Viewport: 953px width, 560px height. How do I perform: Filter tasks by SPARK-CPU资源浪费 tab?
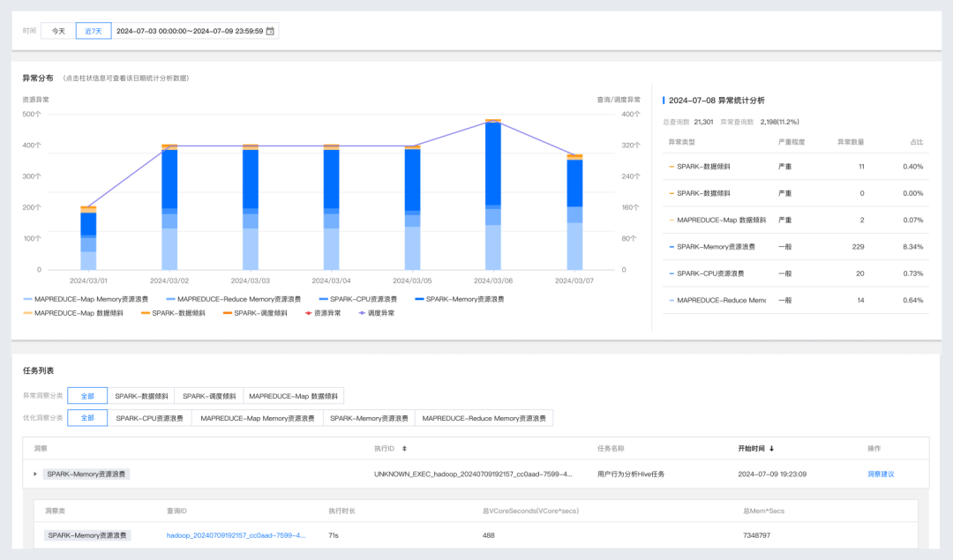(149, 418)
